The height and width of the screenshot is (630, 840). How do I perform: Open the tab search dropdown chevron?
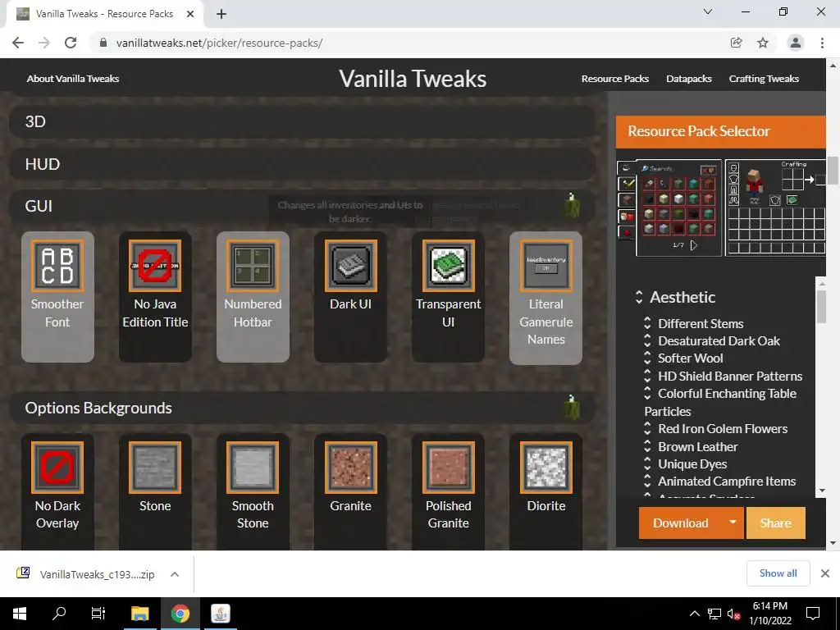tap(708, 11)
